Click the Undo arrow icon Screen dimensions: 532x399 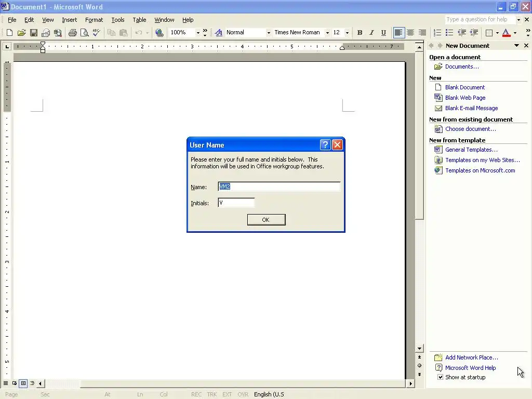(138, 33)
